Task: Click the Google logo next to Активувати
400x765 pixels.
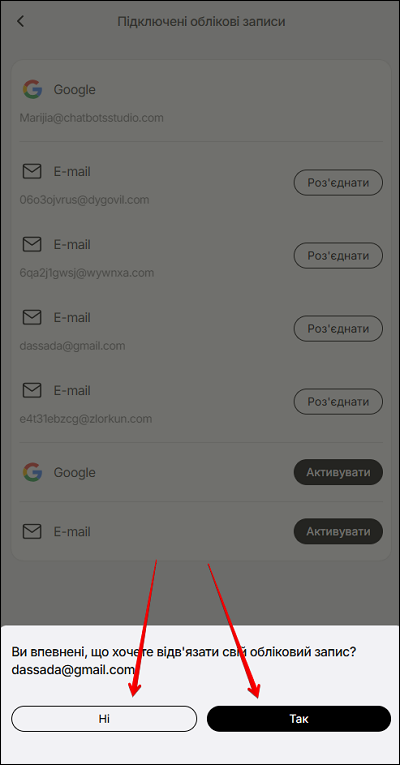Action: pyautogui.click(x=32, y=472)
